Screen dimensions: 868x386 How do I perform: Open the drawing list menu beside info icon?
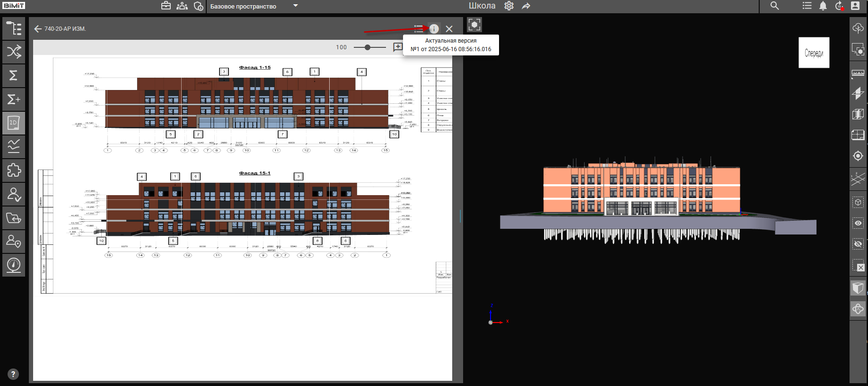pos(418,29)
